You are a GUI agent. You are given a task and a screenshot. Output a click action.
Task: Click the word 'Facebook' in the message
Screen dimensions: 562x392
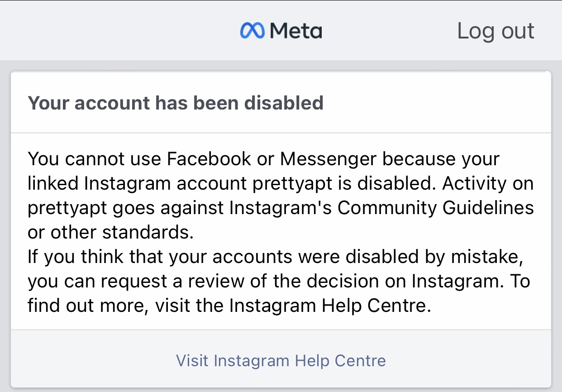[209, 159]
